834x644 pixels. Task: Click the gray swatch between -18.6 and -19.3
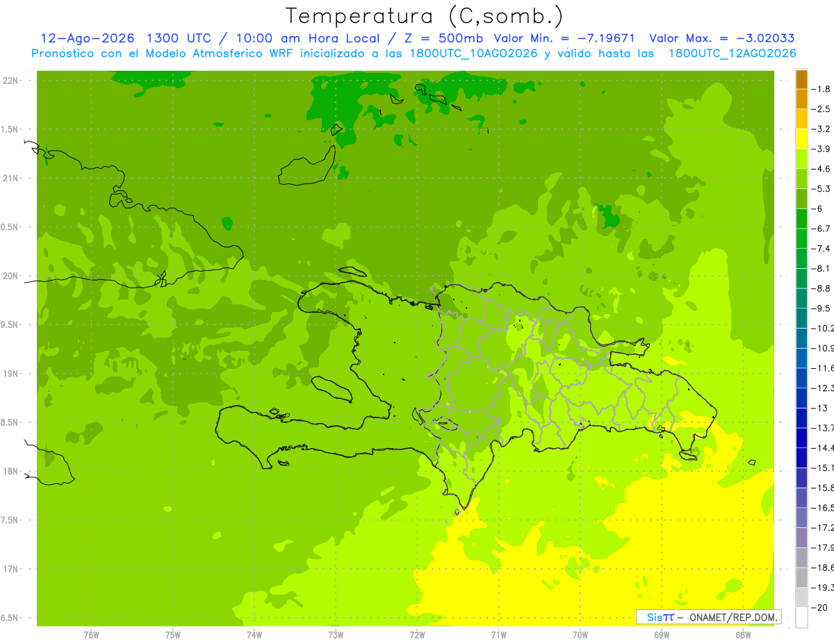point(801,577)
